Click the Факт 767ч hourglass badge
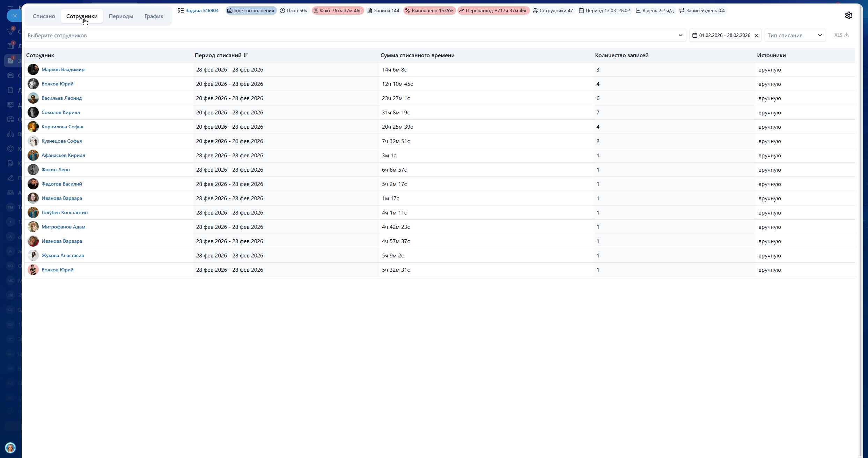 point(337,10)
